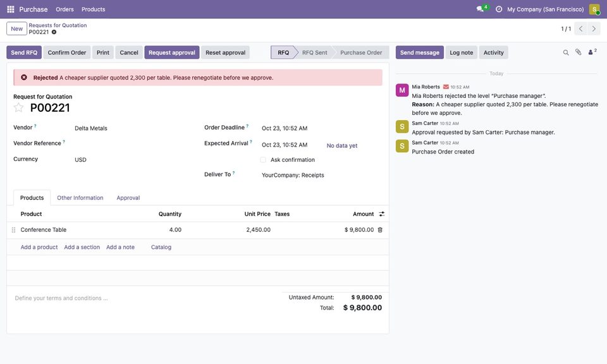Edit quantity 4.00 cell
607x364 pixels.
click(175, 230)
